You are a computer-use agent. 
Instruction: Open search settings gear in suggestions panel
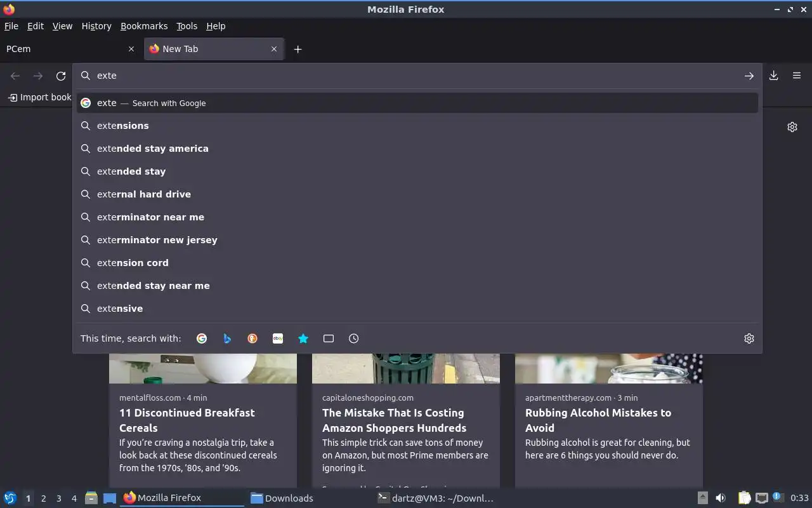tap(749, 338)
